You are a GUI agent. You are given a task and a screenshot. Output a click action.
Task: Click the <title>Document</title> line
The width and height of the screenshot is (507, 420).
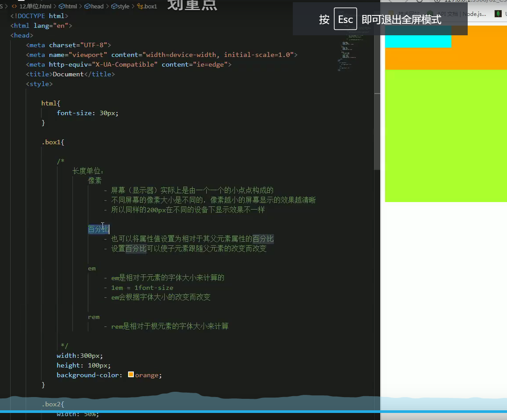(71, 74)
